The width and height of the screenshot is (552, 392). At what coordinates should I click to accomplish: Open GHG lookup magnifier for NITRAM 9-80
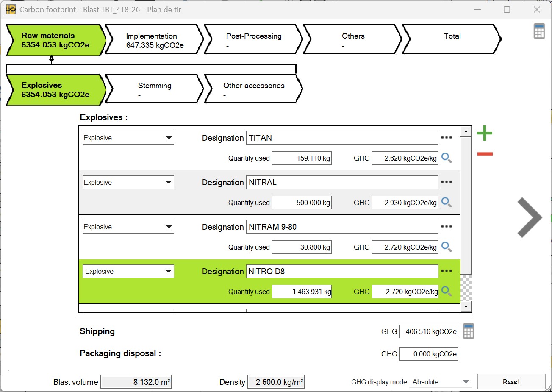point(446,247)
